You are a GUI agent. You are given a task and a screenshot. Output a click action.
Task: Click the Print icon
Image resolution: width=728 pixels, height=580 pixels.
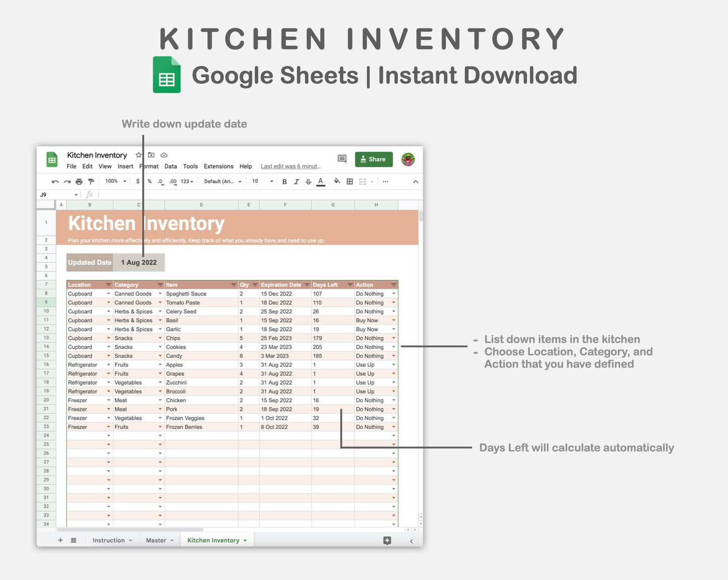79,181
